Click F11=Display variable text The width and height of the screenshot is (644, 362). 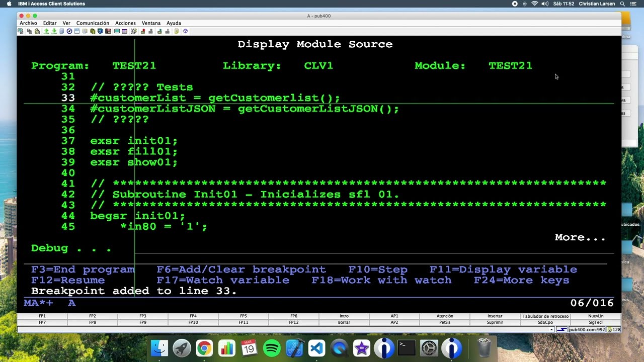tap(503, 269)
